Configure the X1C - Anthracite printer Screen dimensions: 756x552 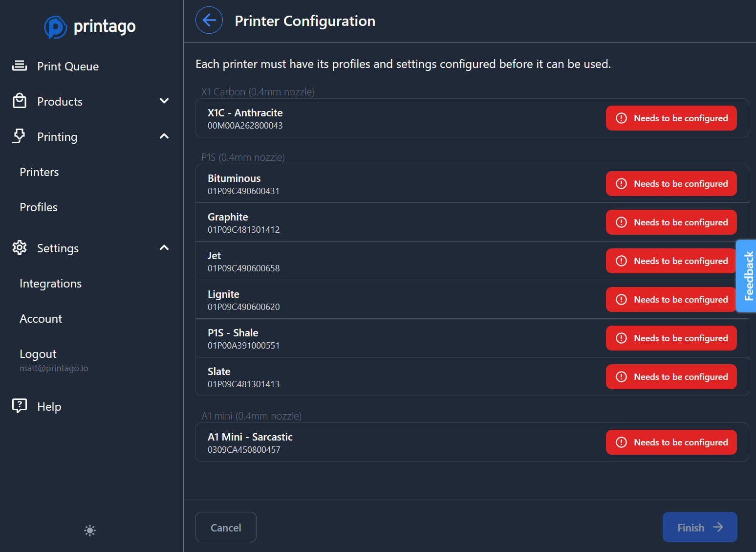coord(671,118)
